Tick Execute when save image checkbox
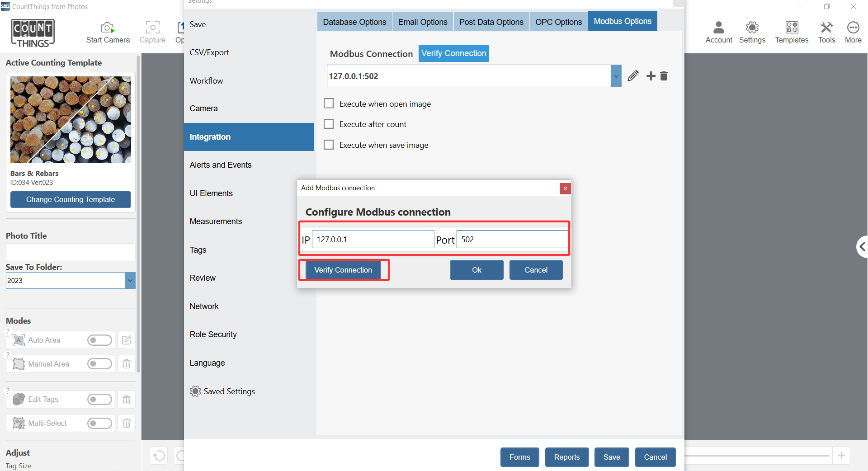This screenshot has width=868, height=471. (329, 145)
